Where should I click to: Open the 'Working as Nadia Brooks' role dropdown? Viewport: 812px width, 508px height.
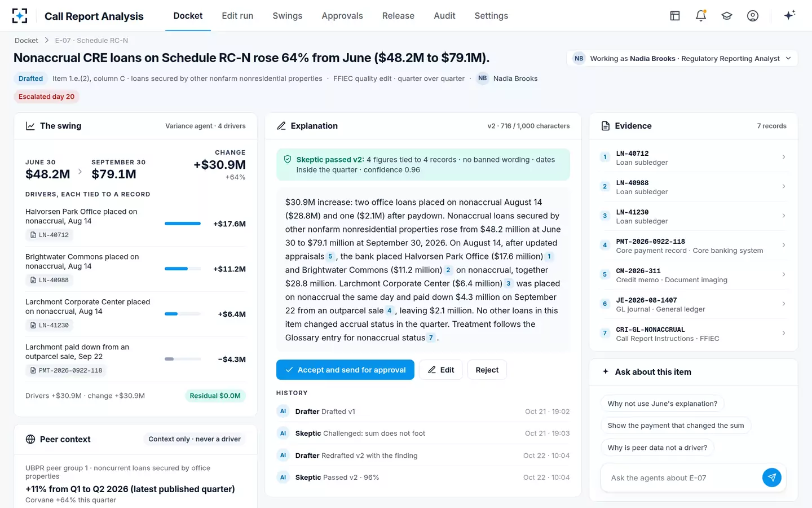coord(682,58)
